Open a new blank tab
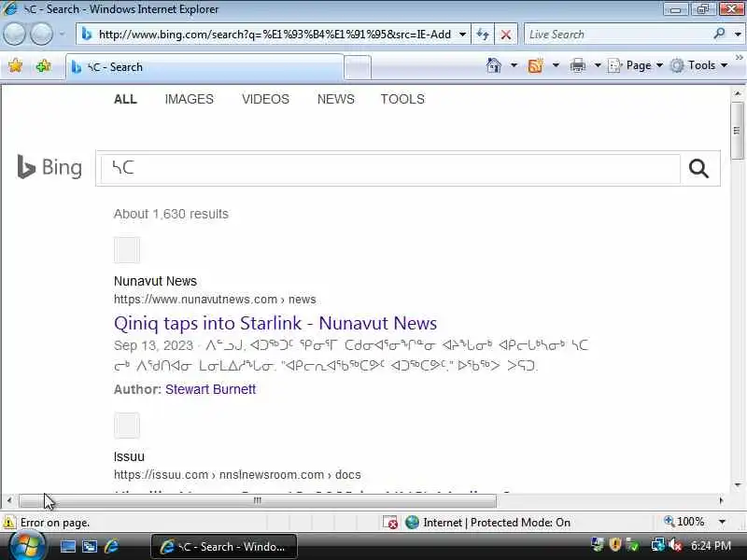747x560 pixels. click(358, 67)
